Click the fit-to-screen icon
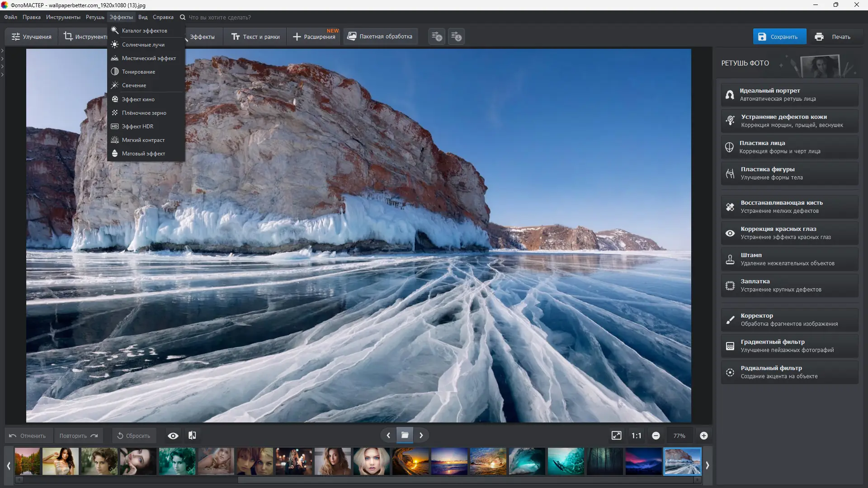 point(616,436)
